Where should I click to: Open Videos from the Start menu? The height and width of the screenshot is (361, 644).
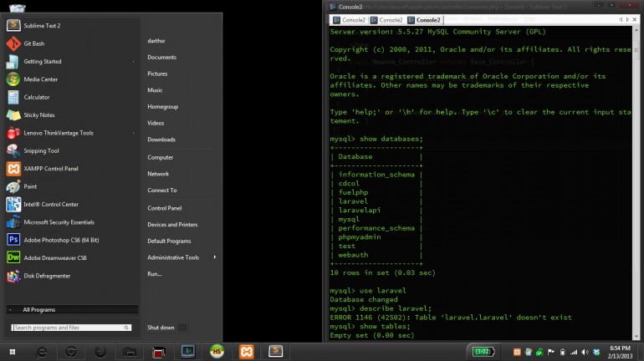(x=156, y=123)
